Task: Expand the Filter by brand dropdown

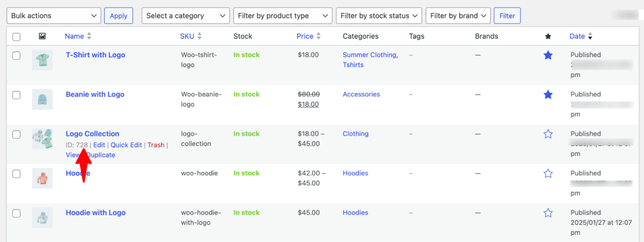Action: 458,16
